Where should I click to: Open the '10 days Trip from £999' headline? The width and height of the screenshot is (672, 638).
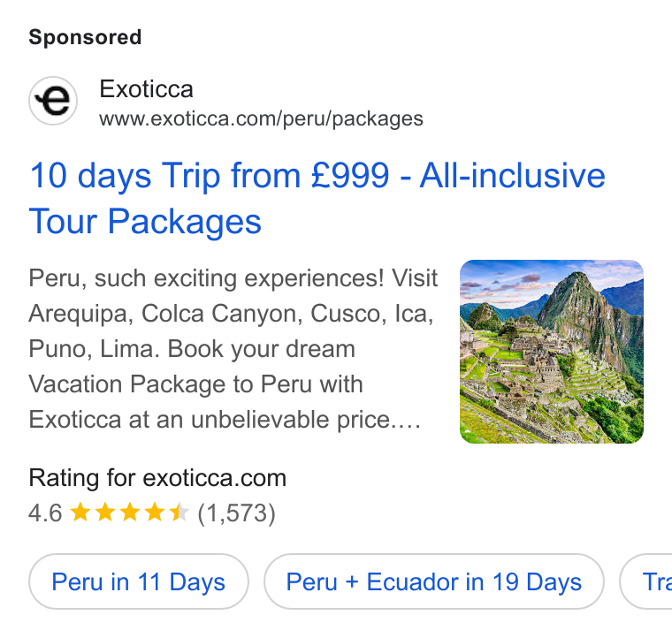[x=317, y=198]
